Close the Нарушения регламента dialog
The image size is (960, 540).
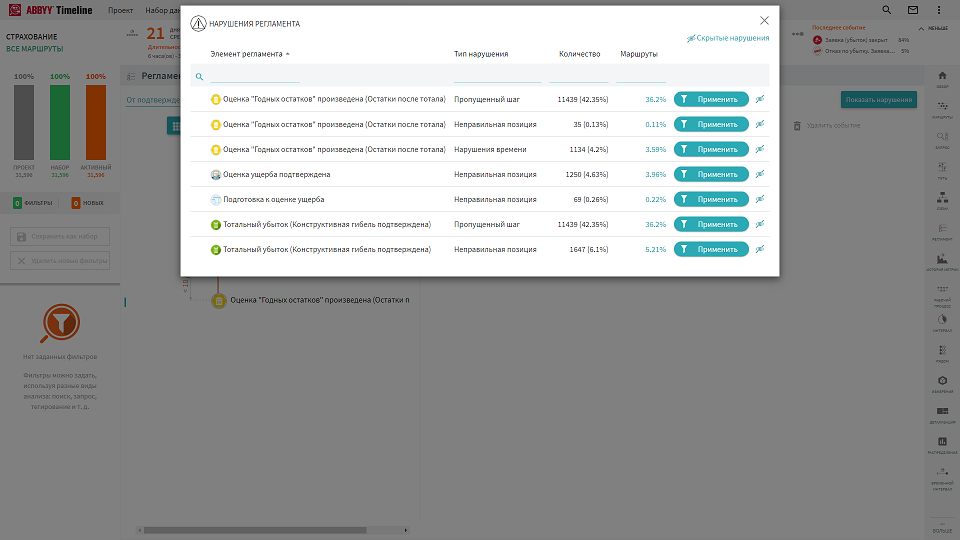click(x=764, y=21)
